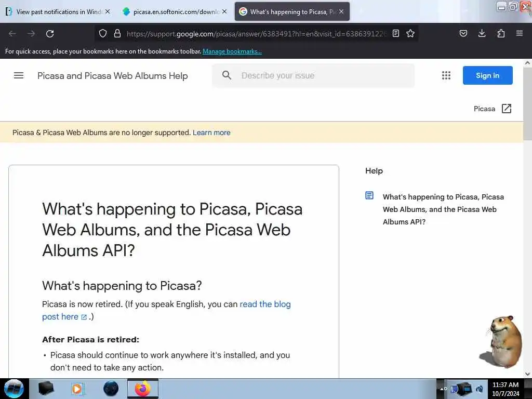Open the media player taskbar icon

click(x=77, y=389)
